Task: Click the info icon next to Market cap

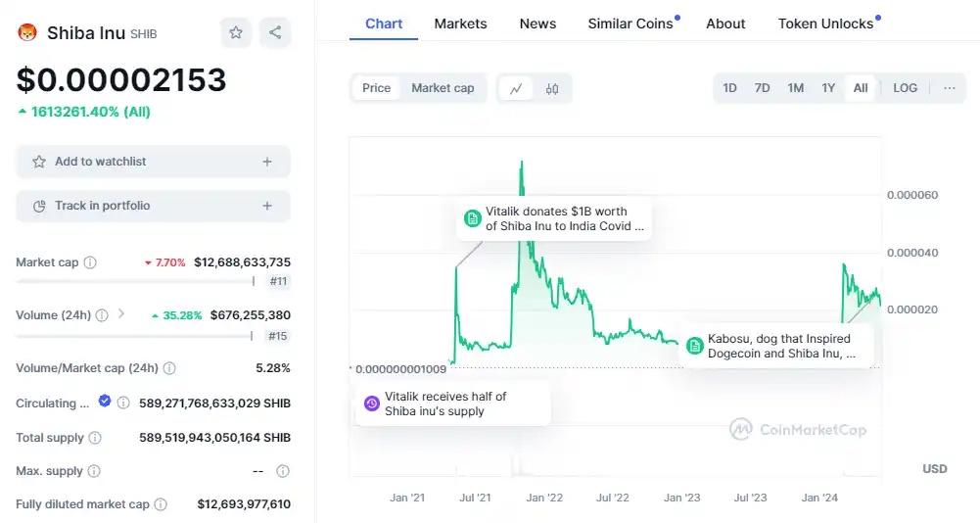Action: [x=90, y=262]
